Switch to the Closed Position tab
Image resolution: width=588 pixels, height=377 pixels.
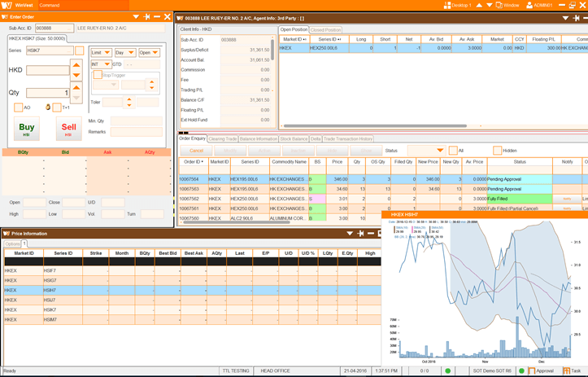point(325,30)
